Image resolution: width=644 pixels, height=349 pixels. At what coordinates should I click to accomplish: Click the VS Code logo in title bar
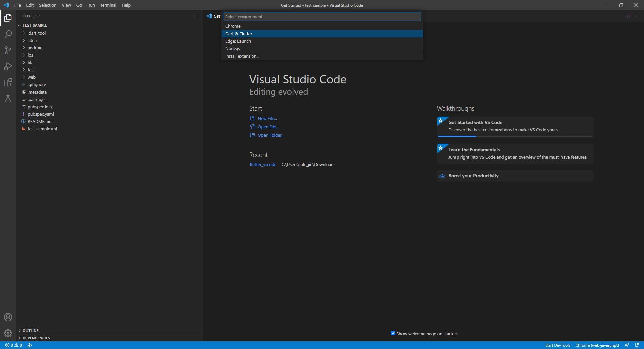point(6,5)
